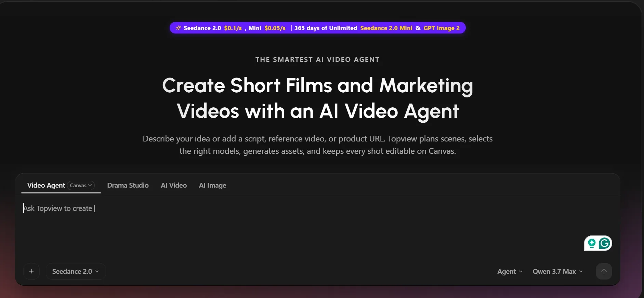Switch to the Drama Studio tab
Viewport: 644px width, 298px height.
[128, 185]
